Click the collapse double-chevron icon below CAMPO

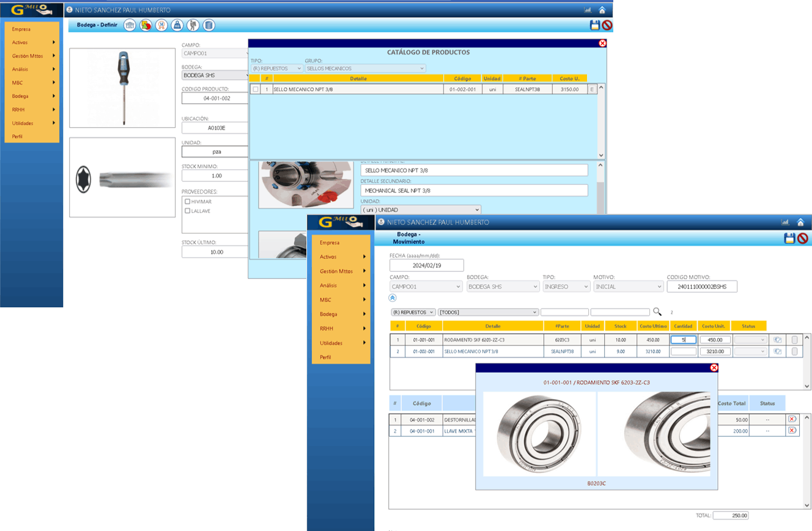(393, 298)
